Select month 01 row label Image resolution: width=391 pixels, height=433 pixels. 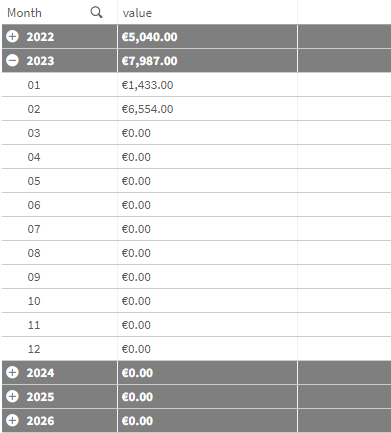[34, 85]
